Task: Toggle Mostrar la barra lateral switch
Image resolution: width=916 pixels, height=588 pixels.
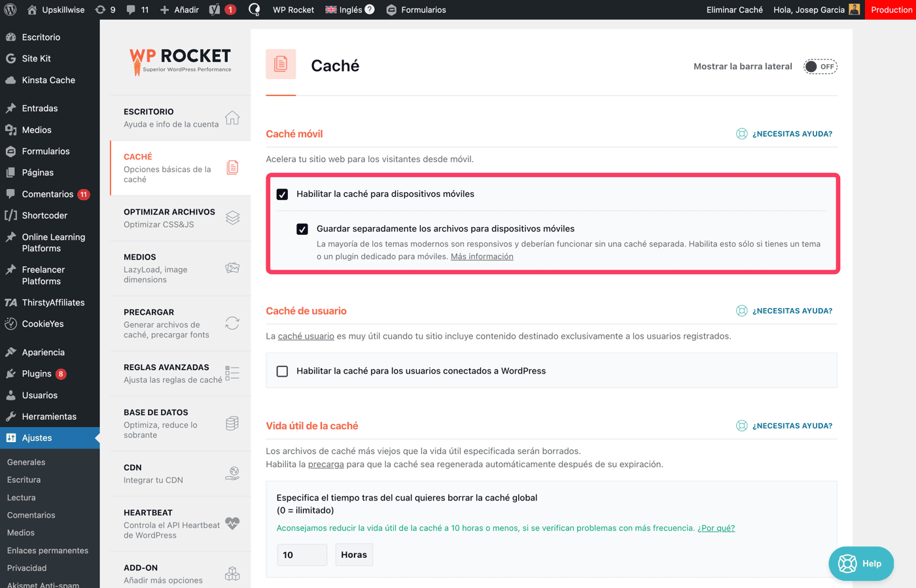Action: click(820, 67)
